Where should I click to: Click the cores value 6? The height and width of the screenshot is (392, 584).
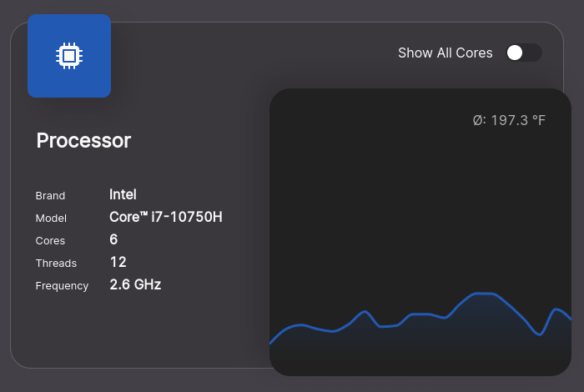click(113, 239)
